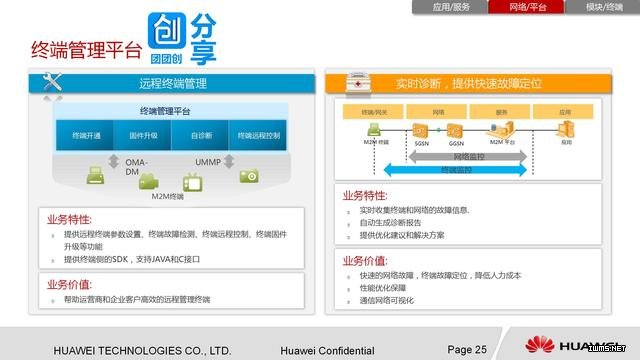Image resolution: width=640 pixels, height=360 pixels.
Task: Click the SGSN network node icon
Action: [420, 131]
